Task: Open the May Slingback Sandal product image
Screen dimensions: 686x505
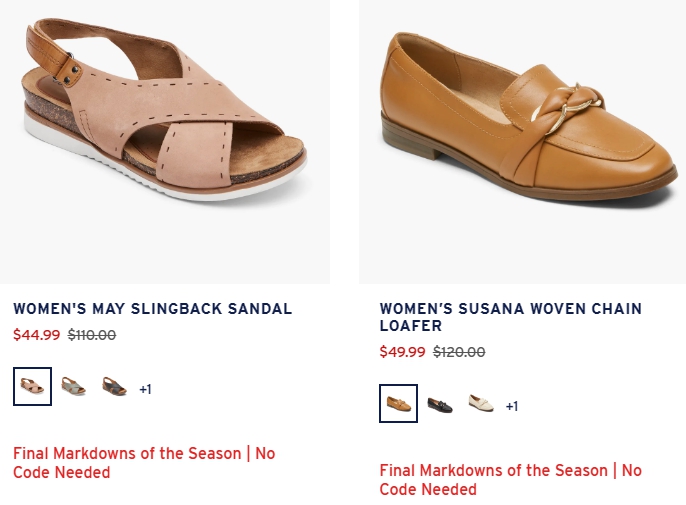Action: (x=165, y=142)
